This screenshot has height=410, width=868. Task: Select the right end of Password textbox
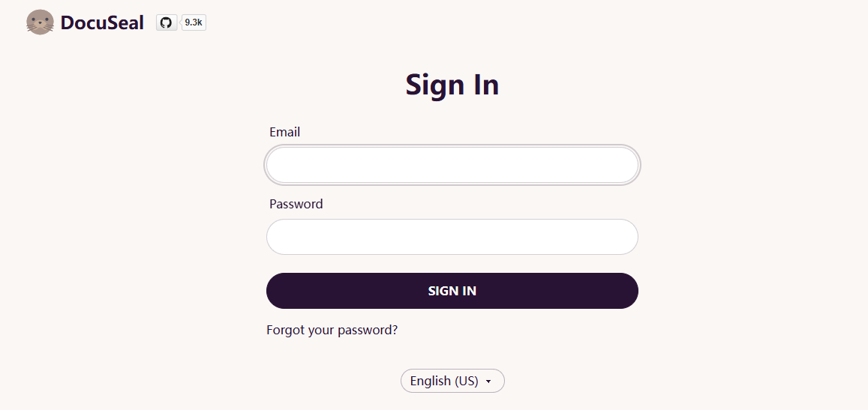click(628, 237)
